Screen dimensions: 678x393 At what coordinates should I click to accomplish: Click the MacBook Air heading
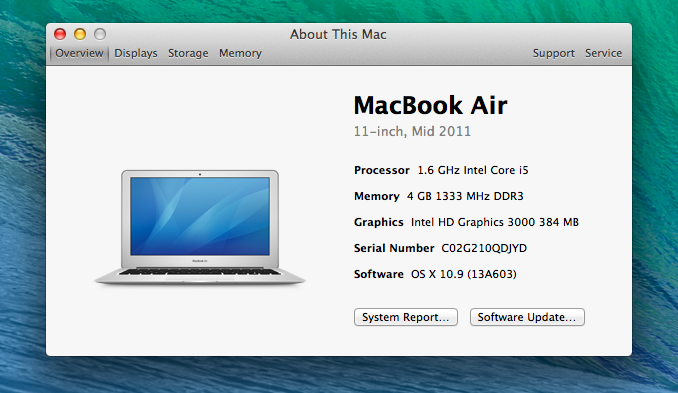pyautogui.click(x=430, y=105)
